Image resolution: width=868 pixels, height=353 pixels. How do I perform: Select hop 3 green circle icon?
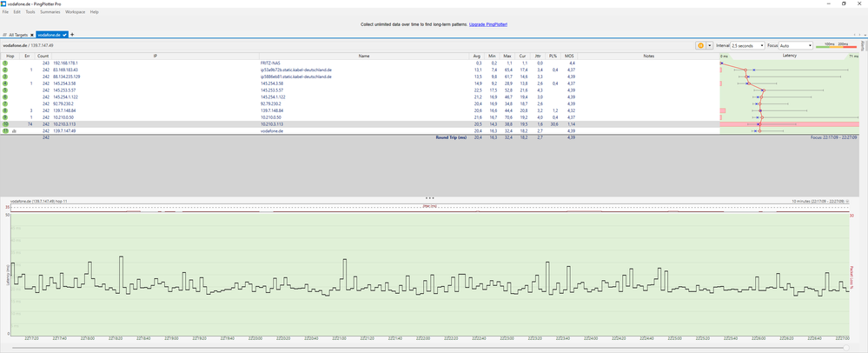5,77
